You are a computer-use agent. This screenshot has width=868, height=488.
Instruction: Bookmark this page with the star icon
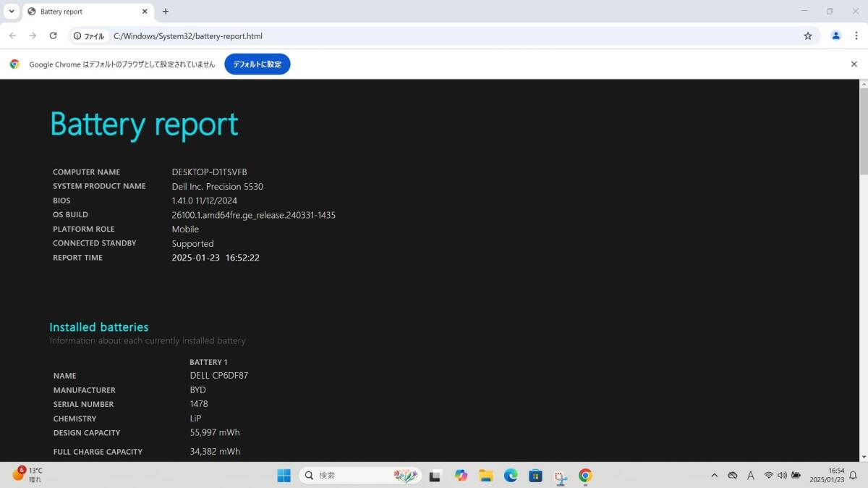tap(808, 35)
